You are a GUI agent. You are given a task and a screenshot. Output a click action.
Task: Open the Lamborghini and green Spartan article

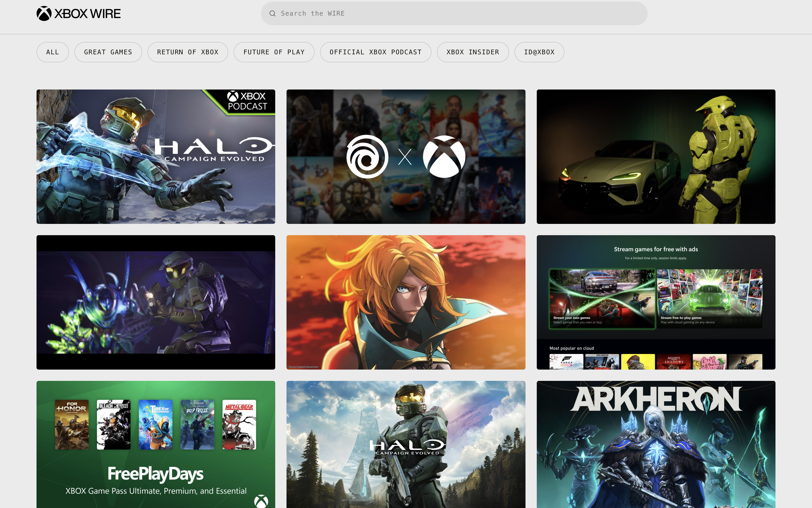(656, 156)
